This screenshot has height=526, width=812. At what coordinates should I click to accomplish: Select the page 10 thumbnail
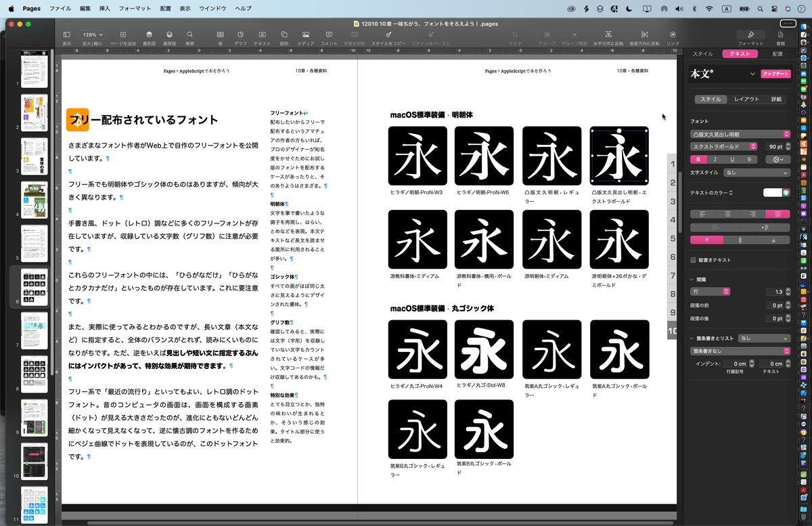click(34, 461)
